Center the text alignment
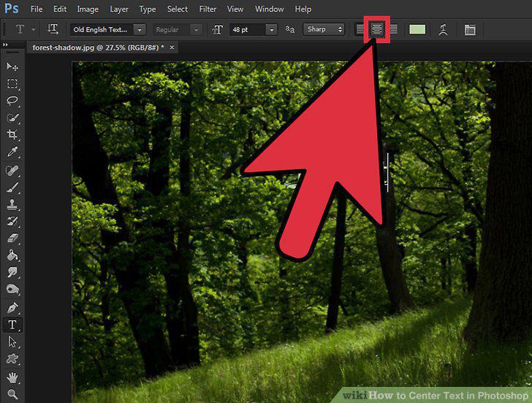Viewport: 532px width, 403px height. click(376, 29)
